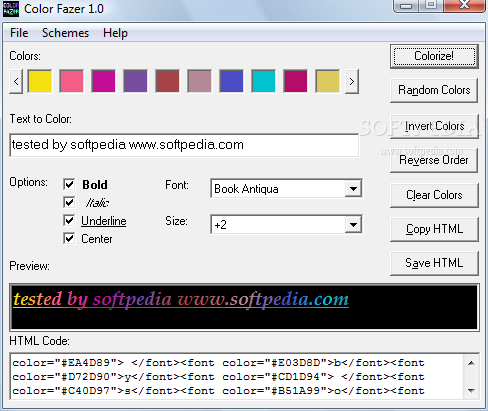Click the crimson color swatch
Screen dimensions: 488x411
coord(295,81)
